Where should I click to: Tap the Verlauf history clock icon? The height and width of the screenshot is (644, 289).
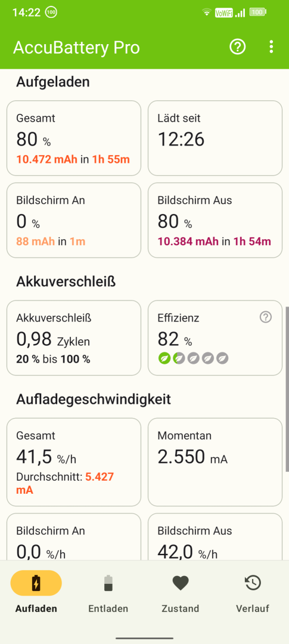click(253, 583)
